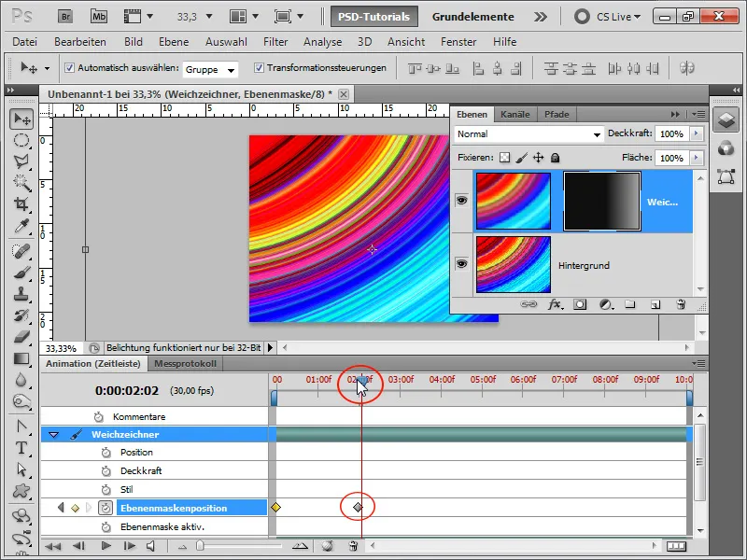Convert to frame animation button

pyautogui.click(x=676, y=546)
